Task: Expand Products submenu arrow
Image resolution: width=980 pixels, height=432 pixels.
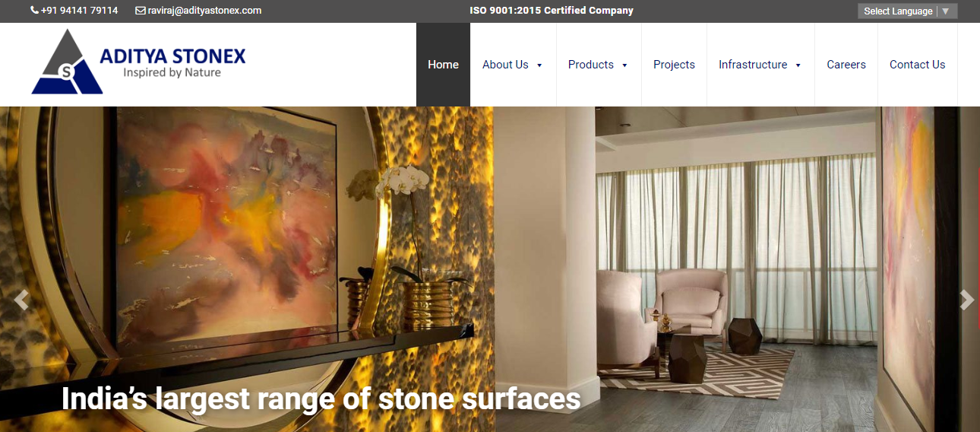Action: tap(624, 65)
